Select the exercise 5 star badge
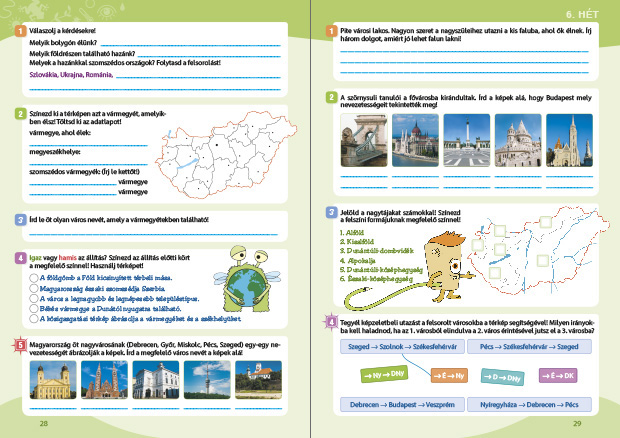620x438 pixels. pos(21,345)
